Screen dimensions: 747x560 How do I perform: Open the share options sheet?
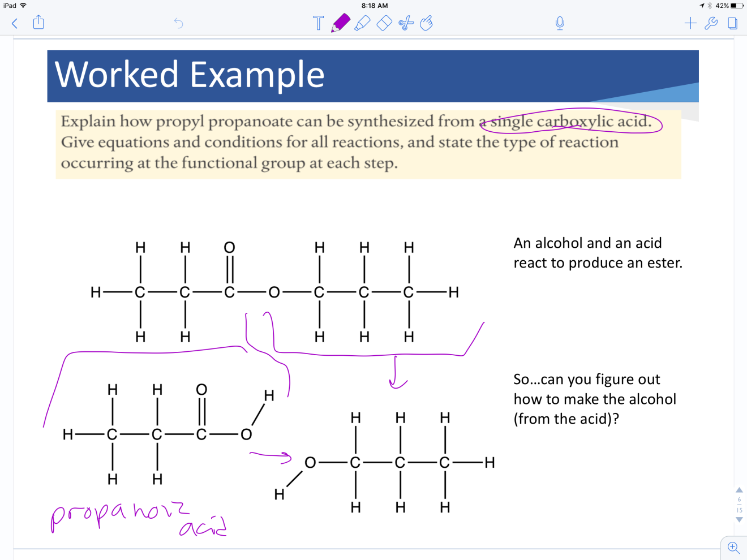pyautogui.click(x=38, y=23)
